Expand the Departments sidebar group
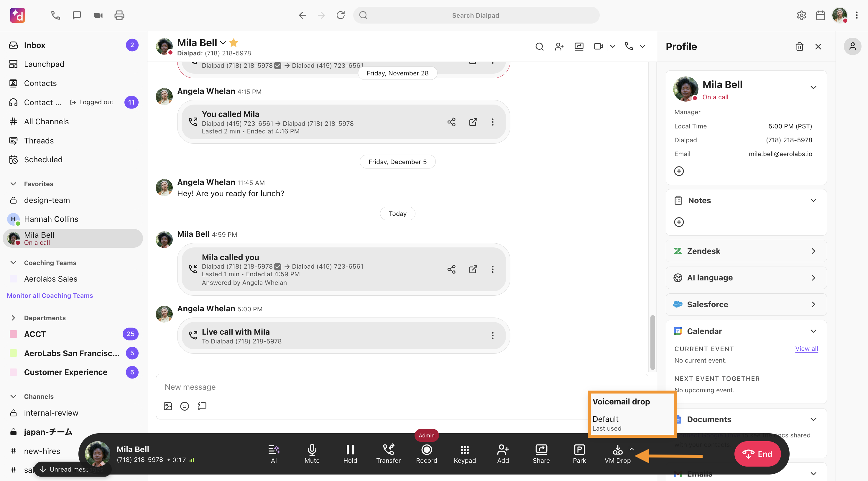 (13, 318)
